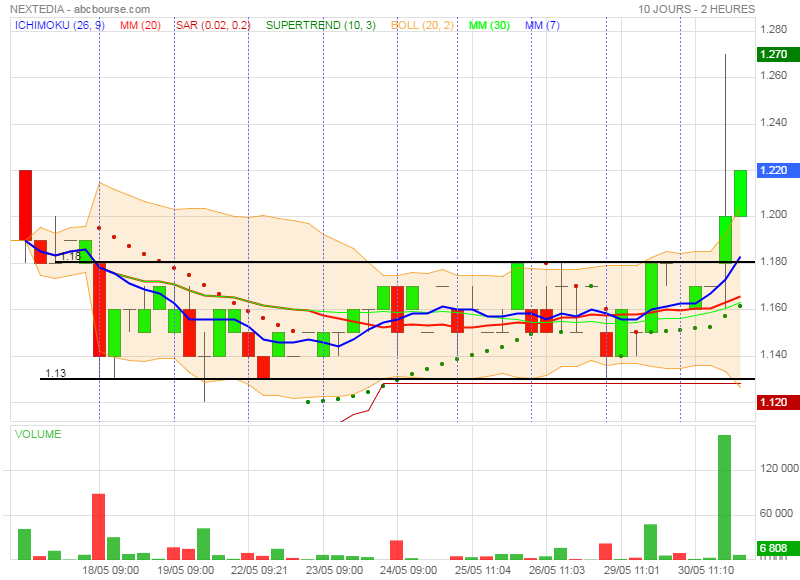The width and height of the screenshot is (800, 580).
Task: Click the 1.240 price axis label
Action: pos(773,122)
